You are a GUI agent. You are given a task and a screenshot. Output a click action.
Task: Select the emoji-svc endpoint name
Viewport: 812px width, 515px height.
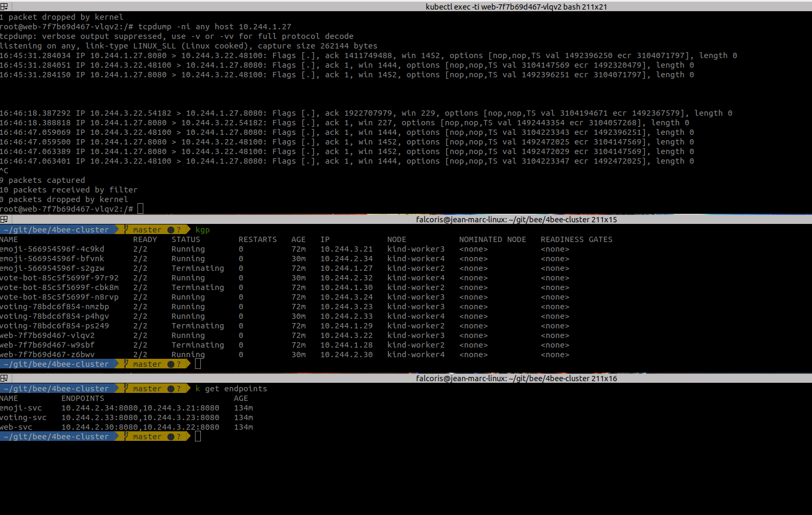pyautogui.click(x=21, y=408)
